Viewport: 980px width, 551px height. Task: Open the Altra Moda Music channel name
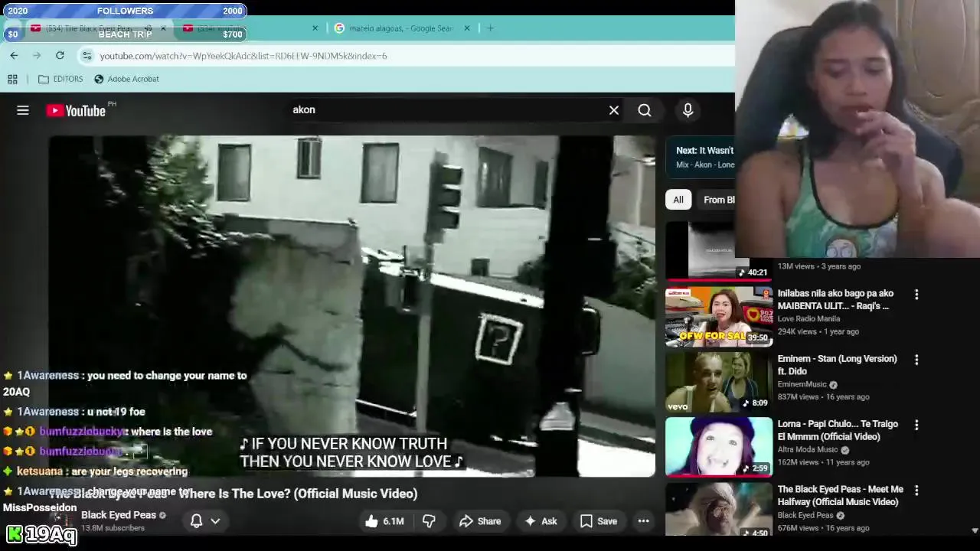tap(808, 449)
